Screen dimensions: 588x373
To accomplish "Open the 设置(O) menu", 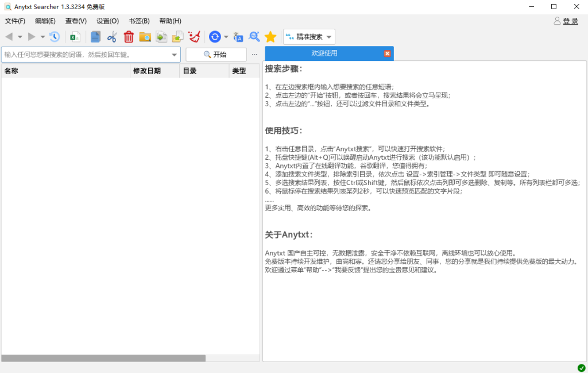I will point(107,21).
